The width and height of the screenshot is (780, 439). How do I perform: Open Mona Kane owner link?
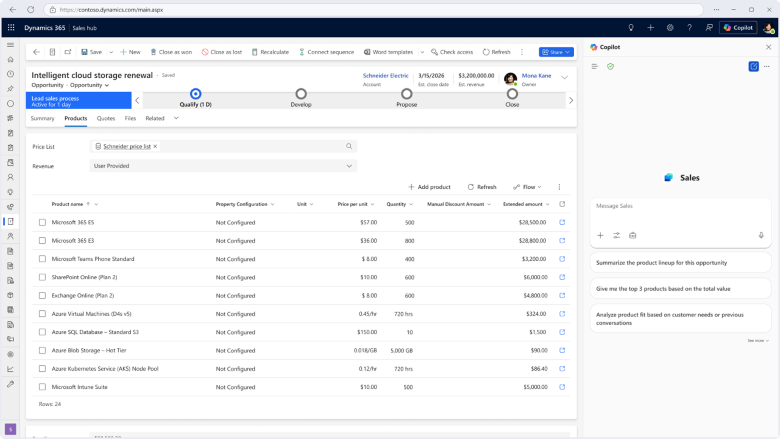[x=536, y=76]
